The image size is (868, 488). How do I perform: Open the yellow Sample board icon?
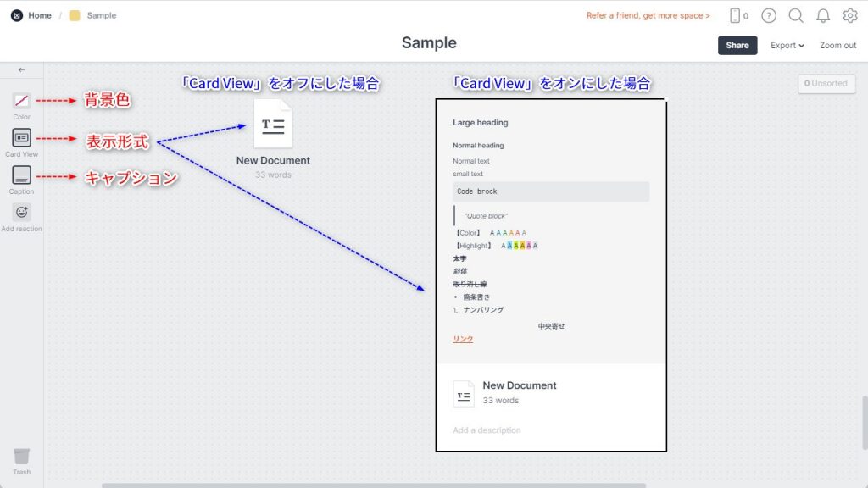75,15
